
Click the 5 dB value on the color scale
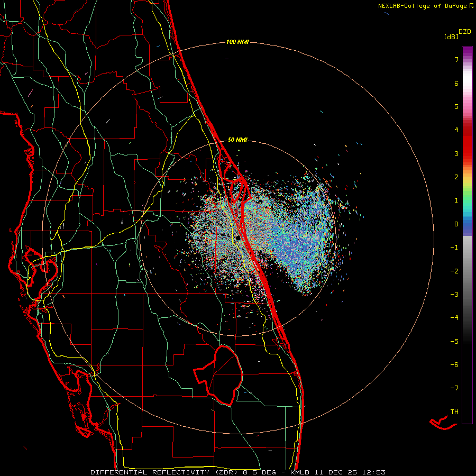click(x=456, y=106)
